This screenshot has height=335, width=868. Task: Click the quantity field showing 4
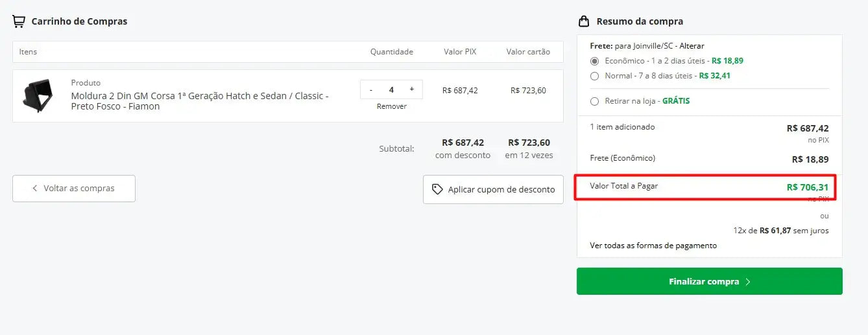point(391,90)
